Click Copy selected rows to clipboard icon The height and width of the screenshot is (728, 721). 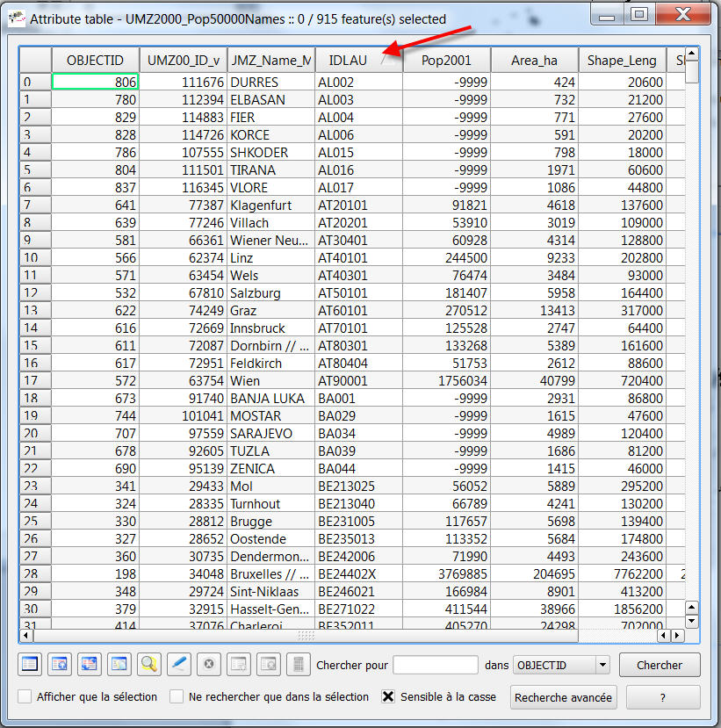(119, 665)
